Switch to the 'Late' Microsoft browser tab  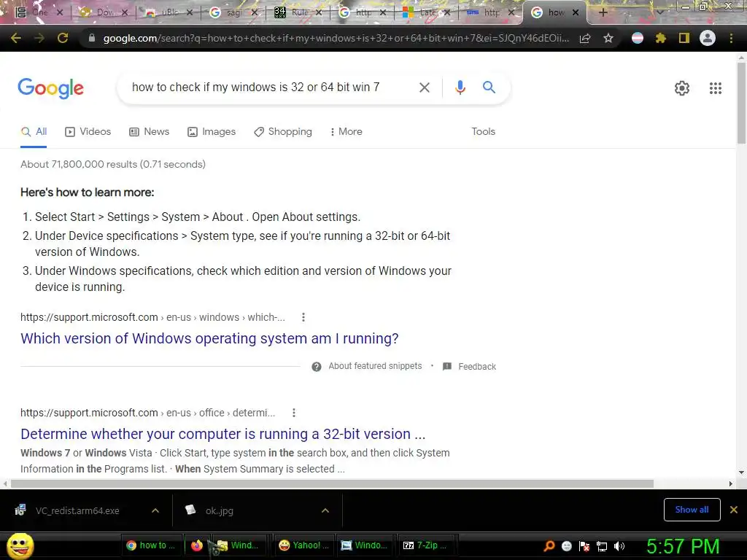point(427,12)
